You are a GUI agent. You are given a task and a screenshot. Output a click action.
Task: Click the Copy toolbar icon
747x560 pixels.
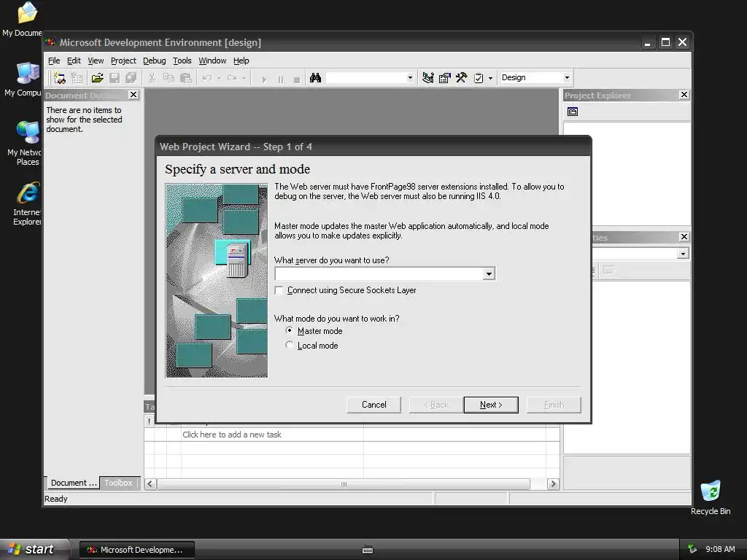tap(169, 78)
